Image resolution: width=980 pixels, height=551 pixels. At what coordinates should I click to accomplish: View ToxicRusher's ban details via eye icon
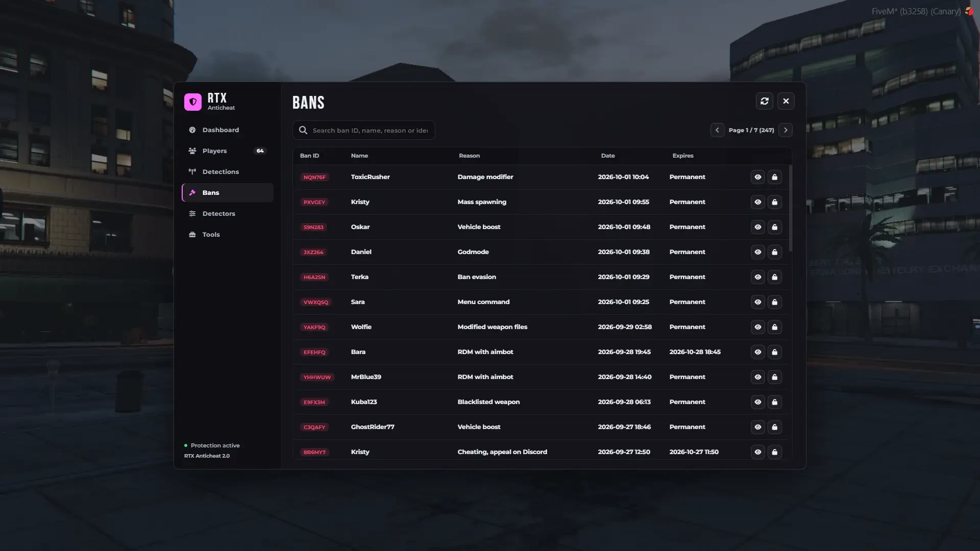coord(757,177)
